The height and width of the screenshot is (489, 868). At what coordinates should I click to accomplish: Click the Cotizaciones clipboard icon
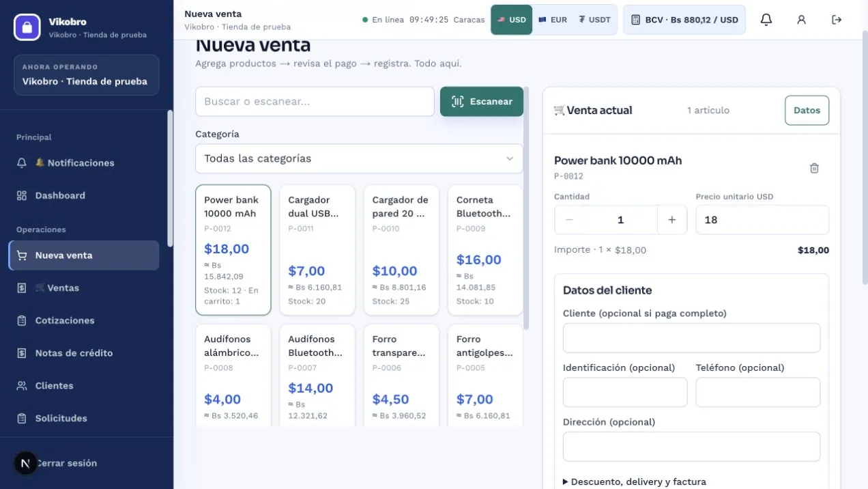(x=22, y=320)
